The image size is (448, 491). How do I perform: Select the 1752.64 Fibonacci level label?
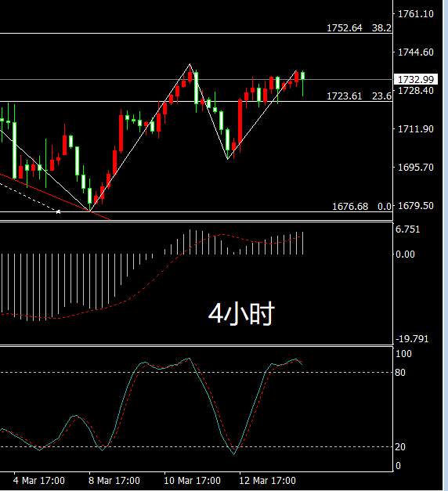(x=345, y=28)
